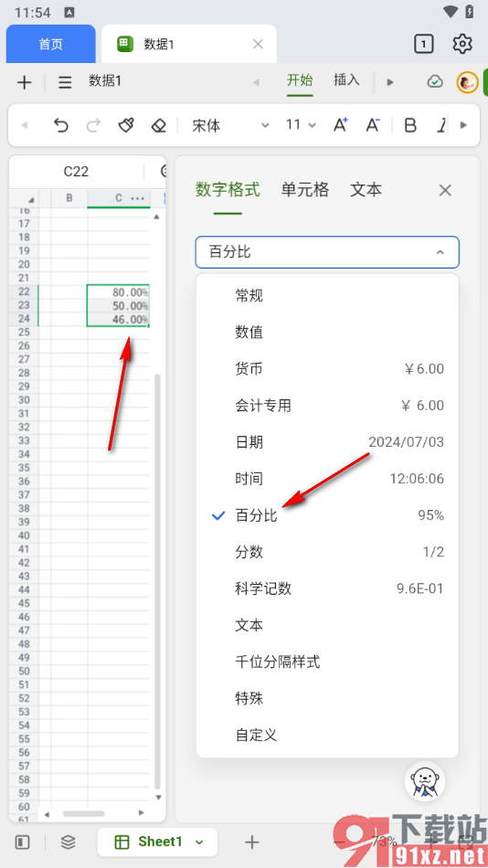Decrease font size with A- icon
This screenshot has height=868, width=488.
(x=373, y=125)
